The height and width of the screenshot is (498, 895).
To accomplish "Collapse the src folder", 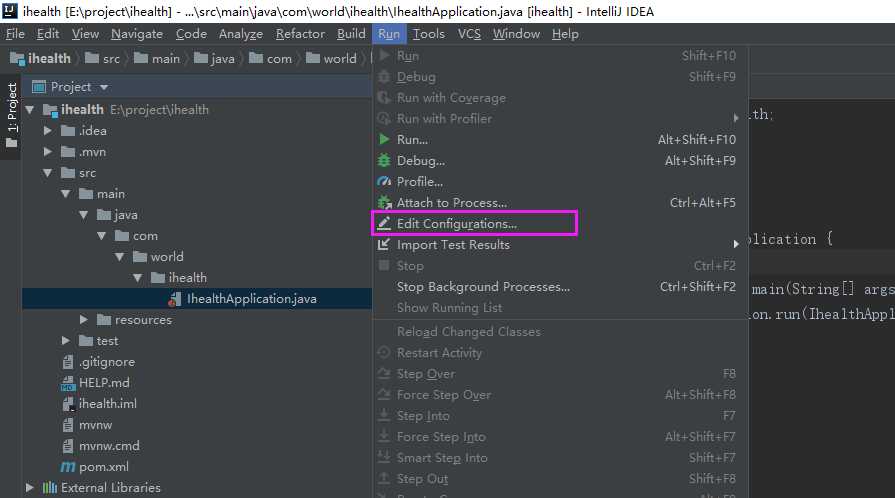I will pos(48,173).
